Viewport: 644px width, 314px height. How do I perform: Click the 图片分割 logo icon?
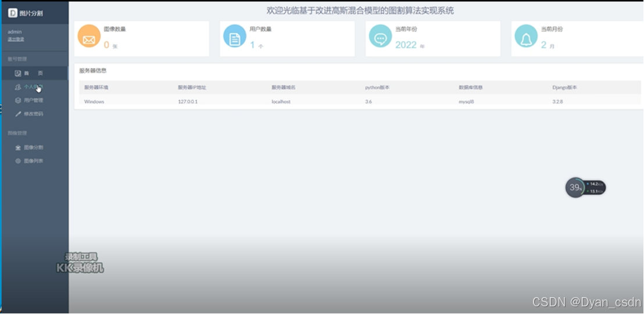(13, 13)
